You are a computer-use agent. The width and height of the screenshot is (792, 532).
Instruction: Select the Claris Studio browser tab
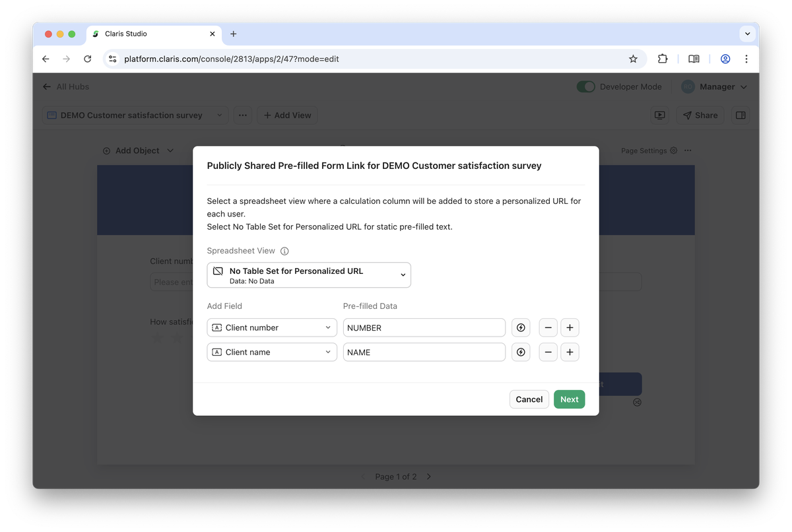[154, 34]
